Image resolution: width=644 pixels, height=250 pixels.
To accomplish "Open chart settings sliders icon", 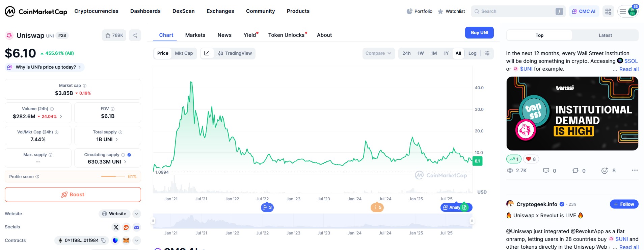I will [x=487, y=53].
